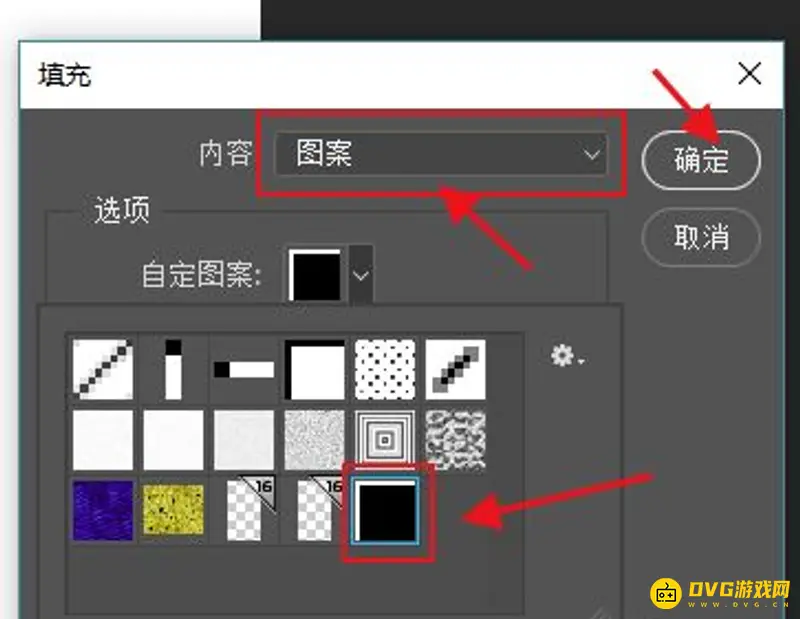
Task: Select the purple pattern swatch
Action: click(103, 510)
